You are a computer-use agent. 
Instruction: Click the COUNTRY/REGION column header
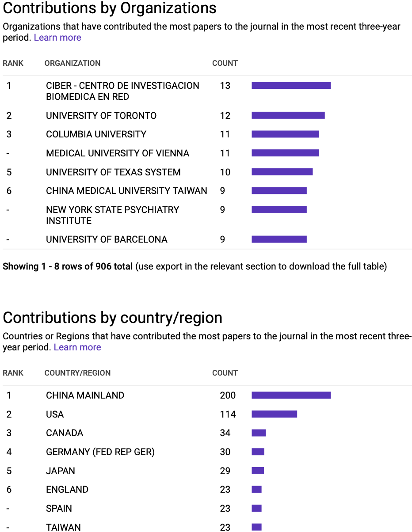point(77,373)
